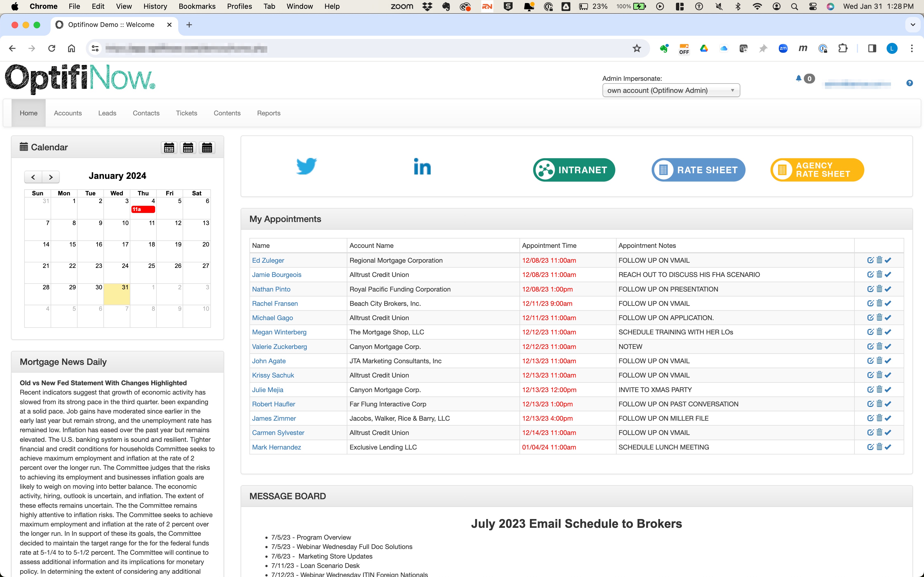The image size is (924, 577).
Task: Select the third calendar view icon
Action: click(207, 147)
